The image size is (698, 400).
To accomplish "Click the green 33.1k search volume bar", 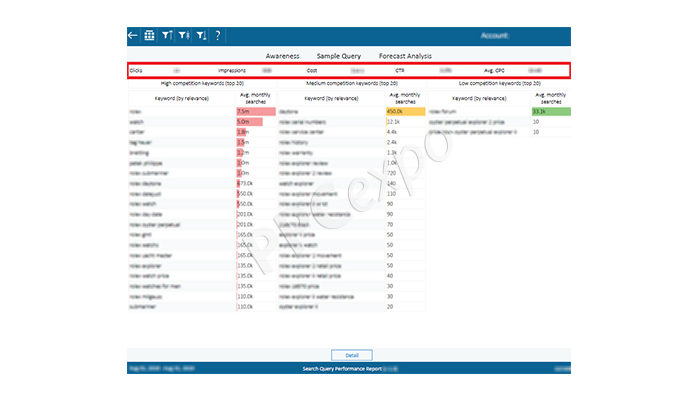I will (551, 112).
